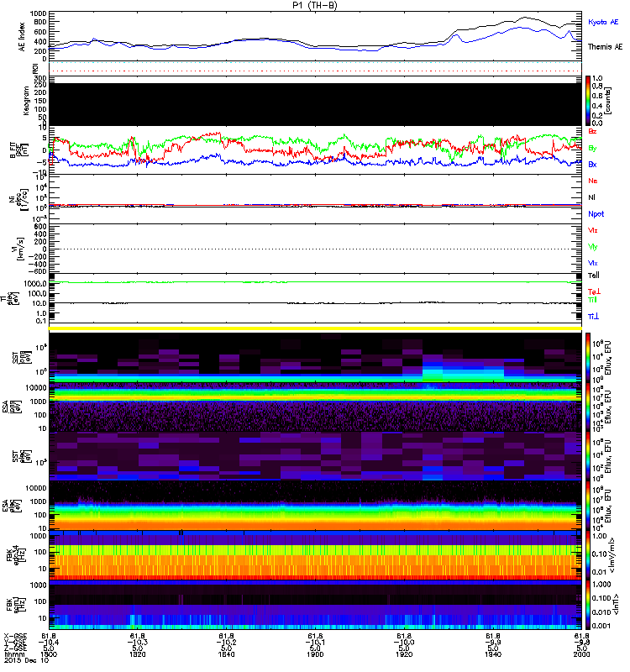Image resolution: width=630 pixels, height=672 pixels.
Task: Click the 1800 time tick label
Action: pyautogui.click(x=49, y=654)
